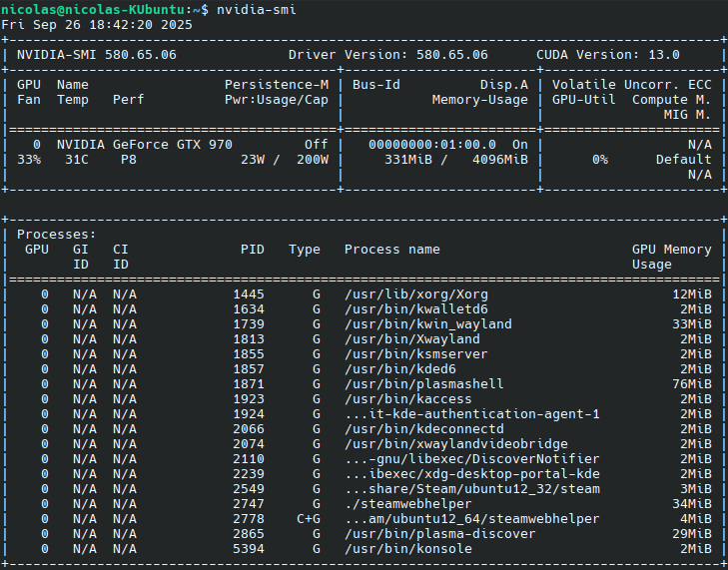The image size is (728, 570).
Task: Click the Persistence-M column header
Action: pyautogui.click(x=277, y=85)
